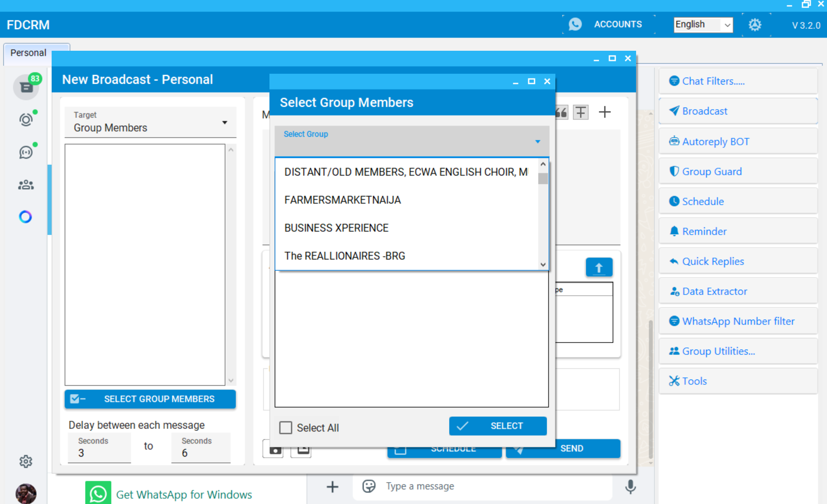Click the Meta AI ring icon
Screen dimensions: 827x504
(26, 216)
